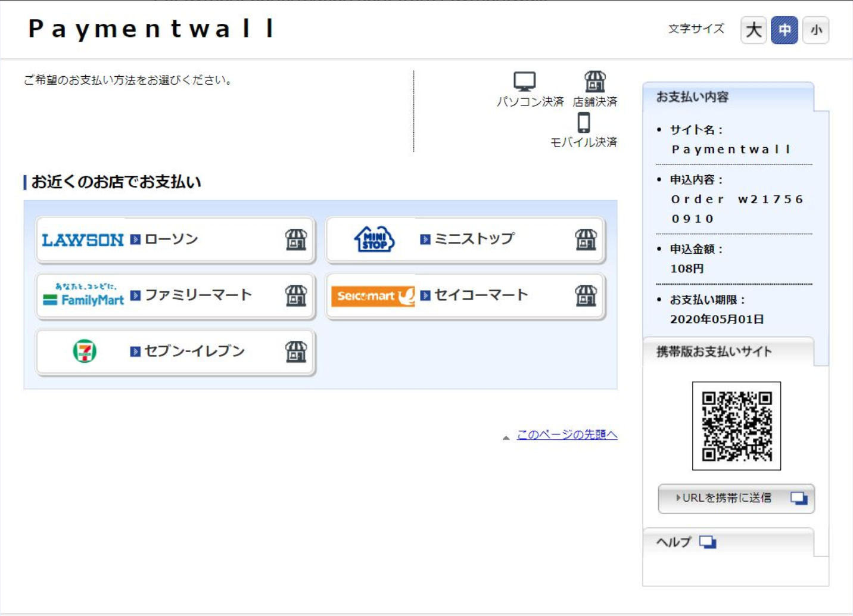Click the store icon in the Ministop row

586,239
